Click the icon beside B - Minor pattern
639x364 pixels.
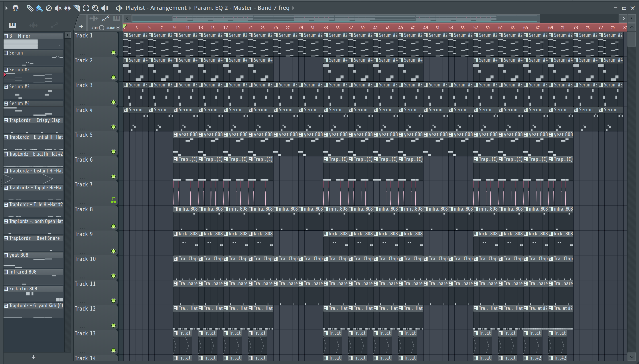[6, 36]
